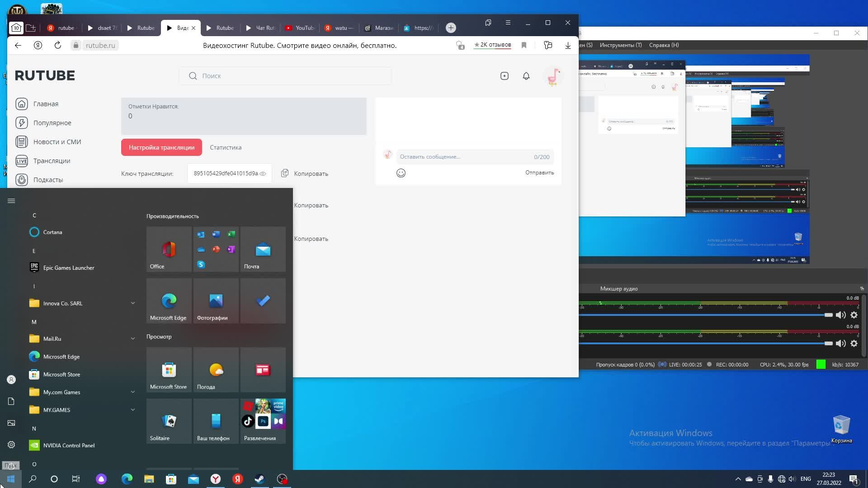Viewport: 868px width, 488px height.
Task: Click the Rutube upload video plus icon
Action: [x=505, y=76]
